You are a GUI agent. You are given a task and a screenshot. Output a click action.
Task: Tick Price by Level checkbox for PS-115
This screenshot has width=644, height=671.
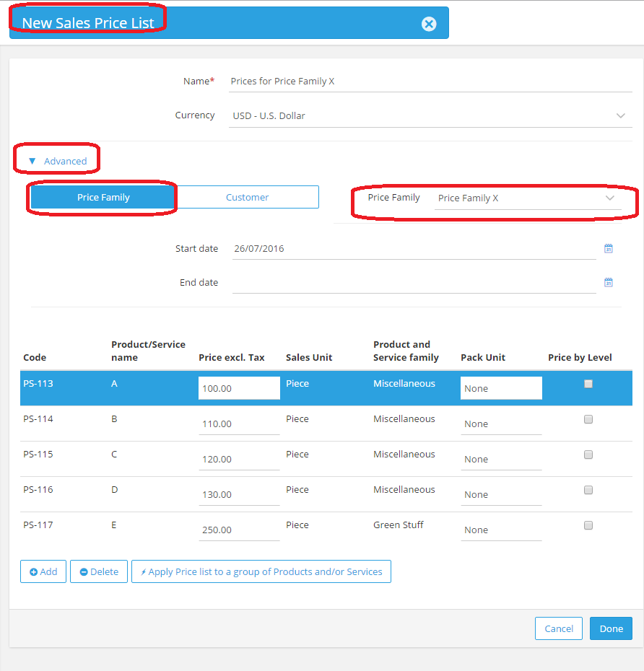pos(588,455)
